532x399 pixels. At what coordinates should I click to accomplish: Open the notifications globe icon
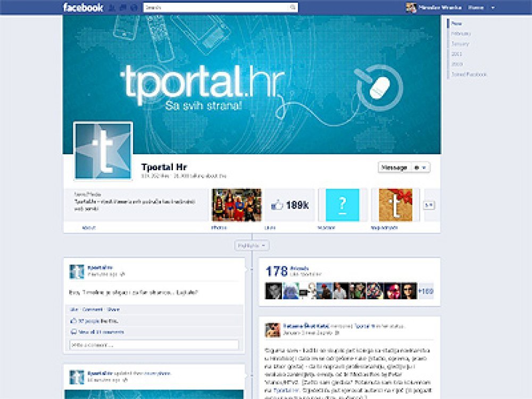[x=132, y=8]
